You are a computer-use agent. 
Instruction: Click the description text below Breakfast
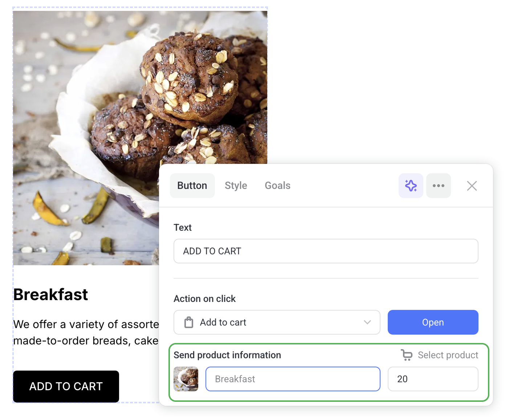(x=86, y=332)
